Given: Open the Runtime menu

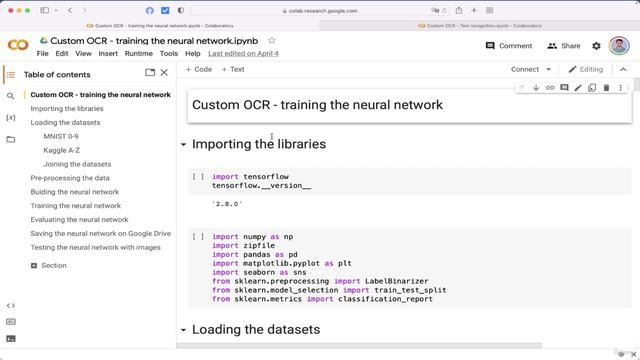Looking at the screenshot, I should point(139,53).
